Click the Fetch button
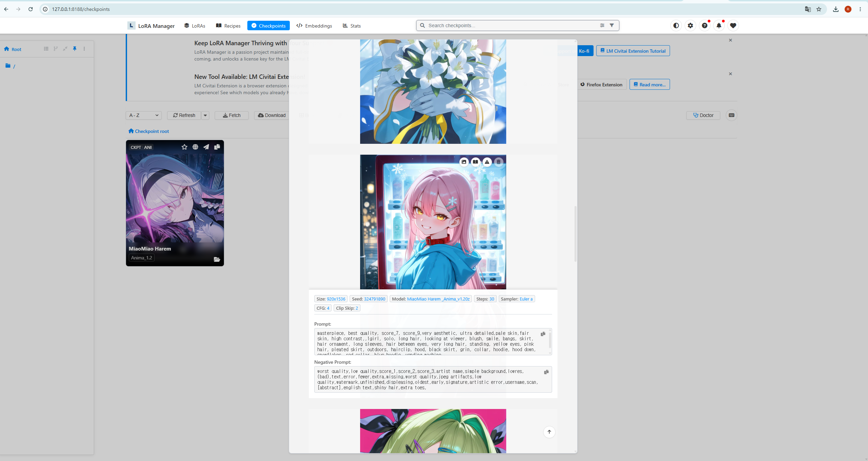The image size is (868, 461). coord(232,115)
